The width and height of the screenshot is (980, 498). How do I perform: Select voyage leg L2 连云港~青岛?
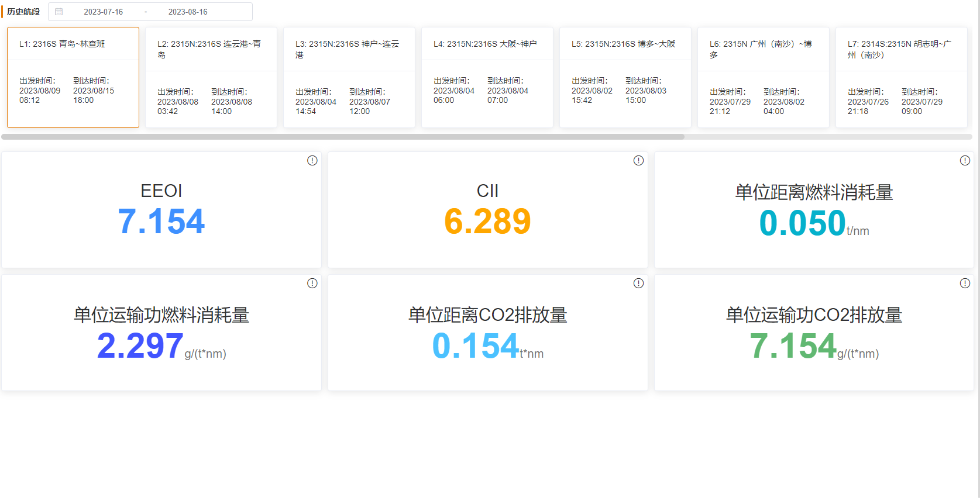(211, 77)
